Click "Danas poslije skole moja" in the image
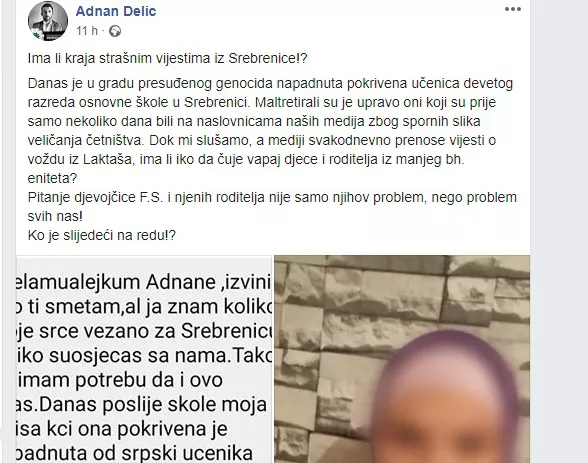 point(153,405)
